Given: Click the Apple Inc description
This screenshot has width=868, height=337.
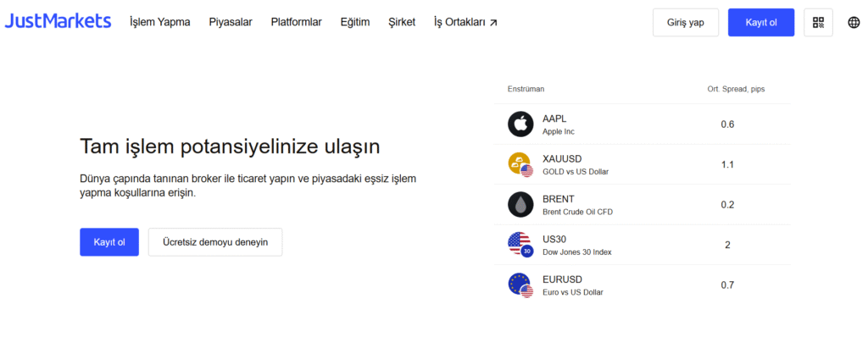Looking at the screenshot, I should [559, 132].
